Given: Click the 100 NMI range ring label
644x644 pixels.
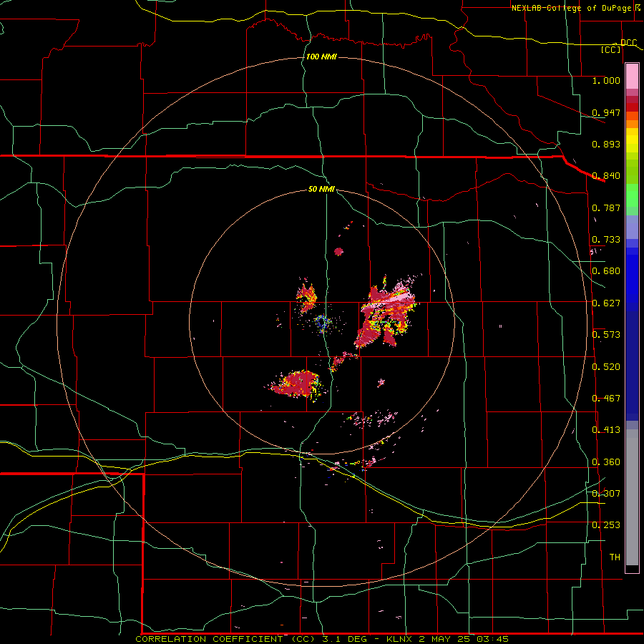Looking at the screenshot, I should click(x=321, y=57).
